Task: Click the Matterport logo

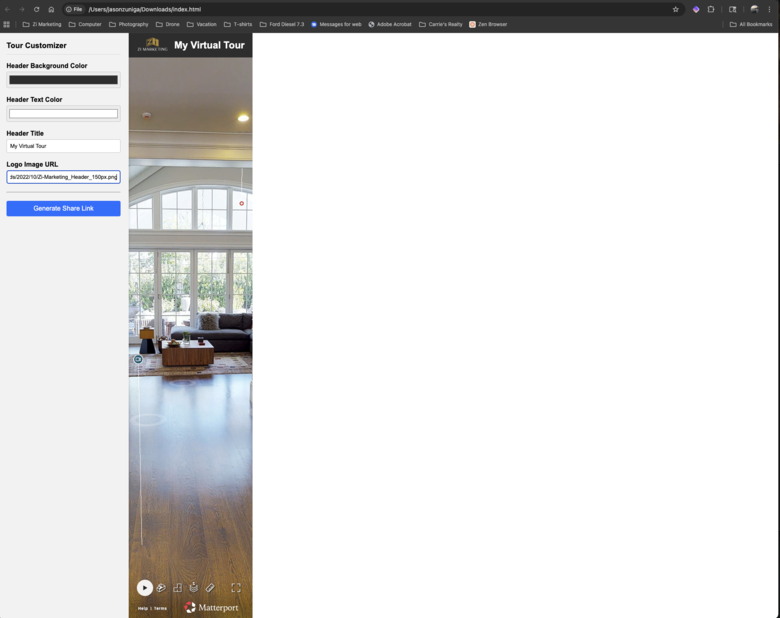Action: 211,607
